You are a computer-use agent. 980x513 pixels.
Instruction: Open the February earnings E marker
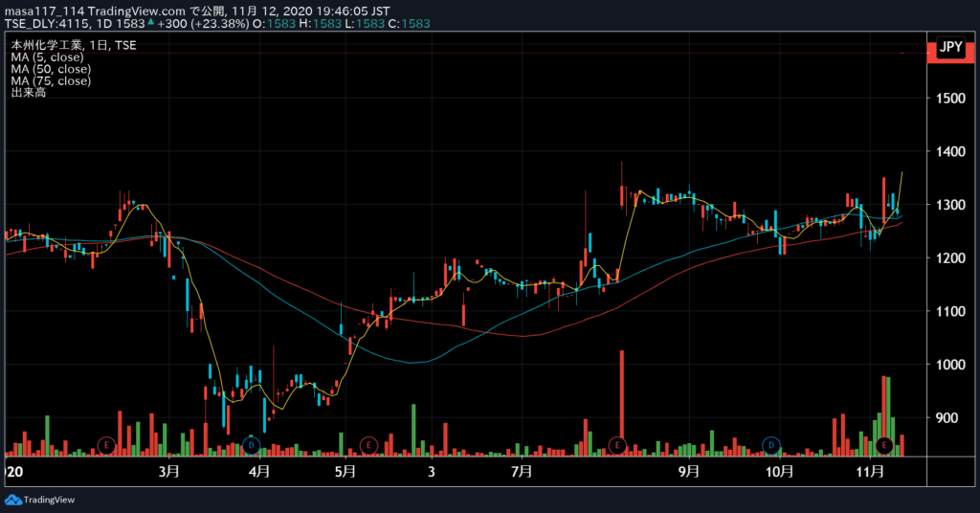click(x=107, y=445)
